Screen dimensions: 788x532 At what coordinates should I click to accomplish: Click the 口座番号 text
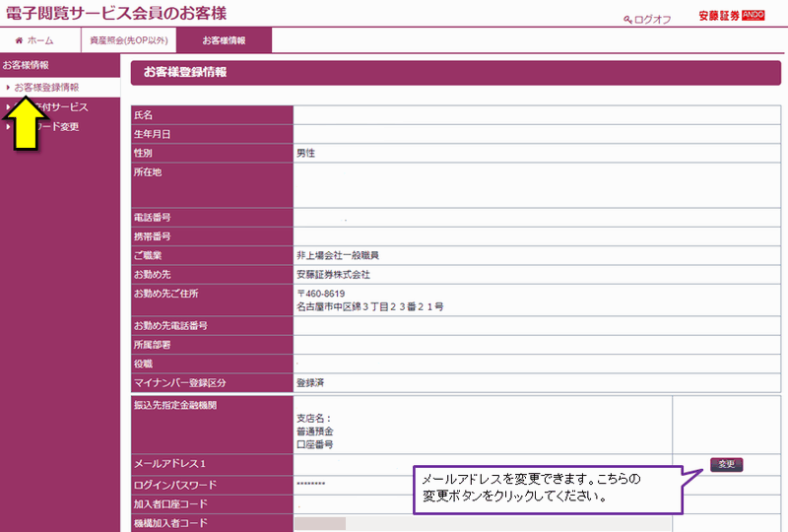(x=314, y=444)
